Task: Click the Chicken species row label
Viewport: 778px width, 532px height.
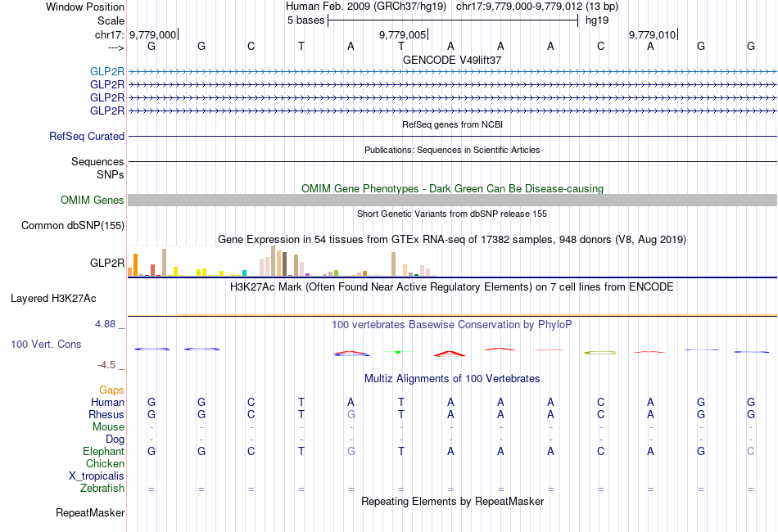Action: pyautogui.click(x=105, y=463)
